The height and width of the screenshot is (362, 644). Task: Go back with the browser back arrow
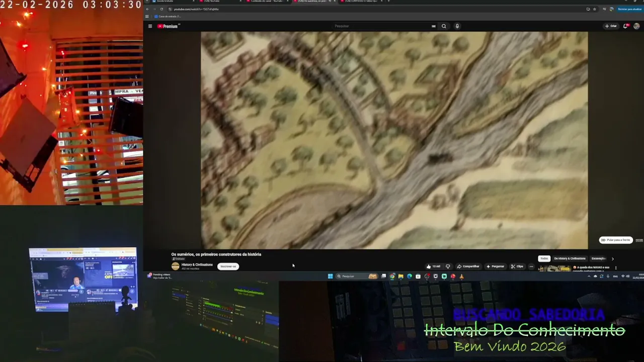point(148,9)
